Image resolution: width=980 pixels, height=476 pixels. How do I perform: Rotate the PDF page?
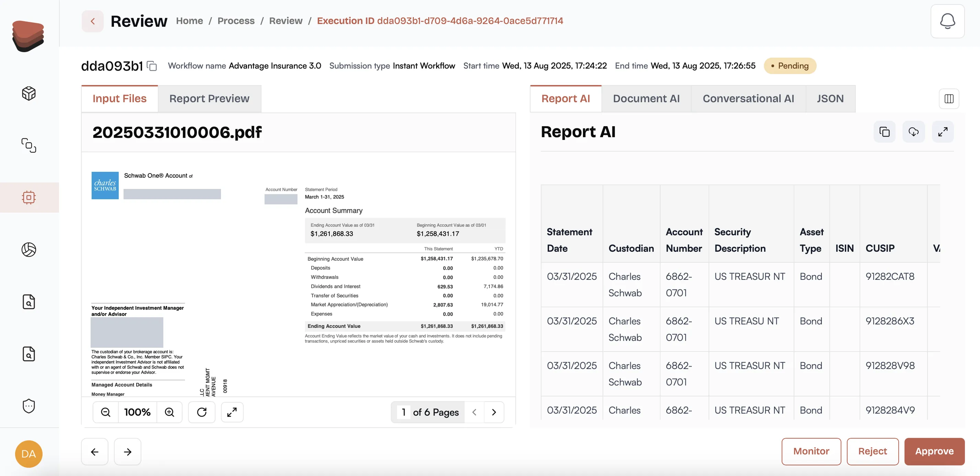[x=202, y=412]
